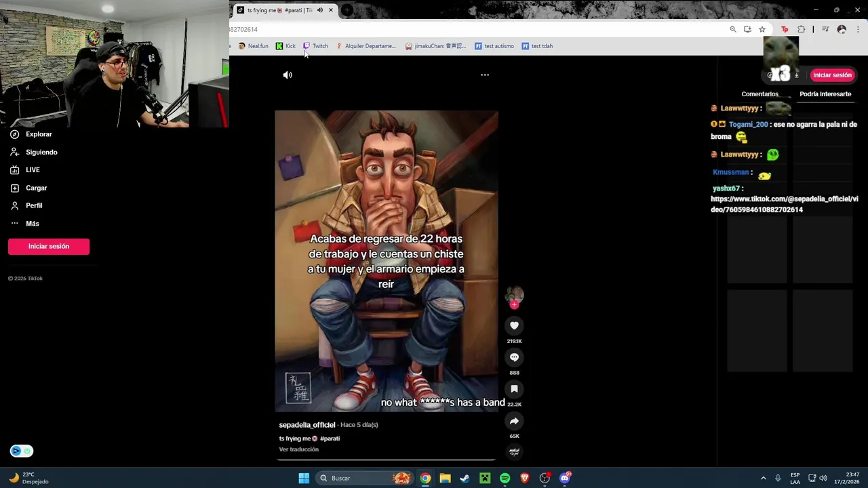Screen dimensions: 868x488
Task: Click Ver traducción under the caption
Action: (x=298, y=449)
